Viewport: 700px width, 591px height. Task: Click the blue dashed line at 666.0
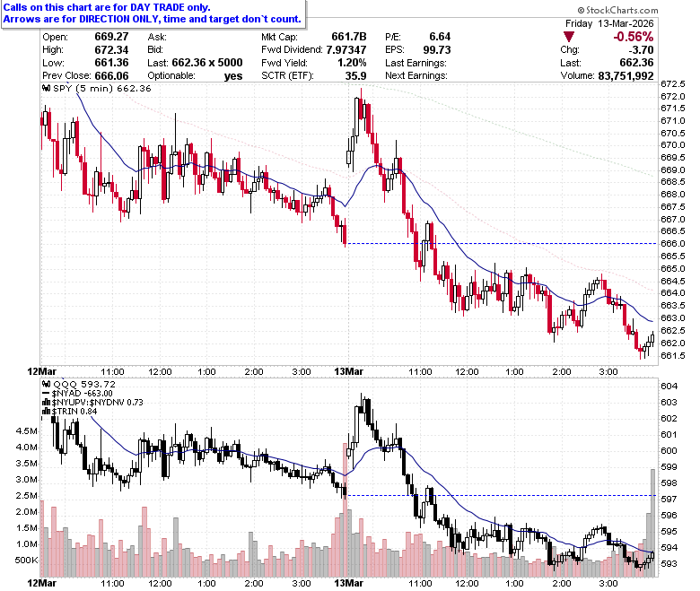pyautogui.click(x=502, y=244)
